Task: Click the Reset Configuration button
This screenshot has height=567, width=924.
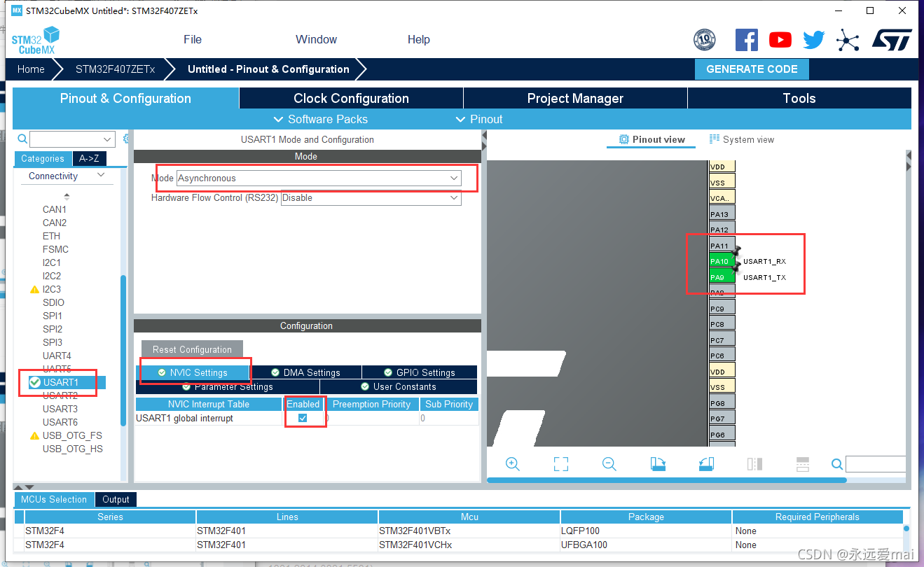Action: (x=192, y=349)
